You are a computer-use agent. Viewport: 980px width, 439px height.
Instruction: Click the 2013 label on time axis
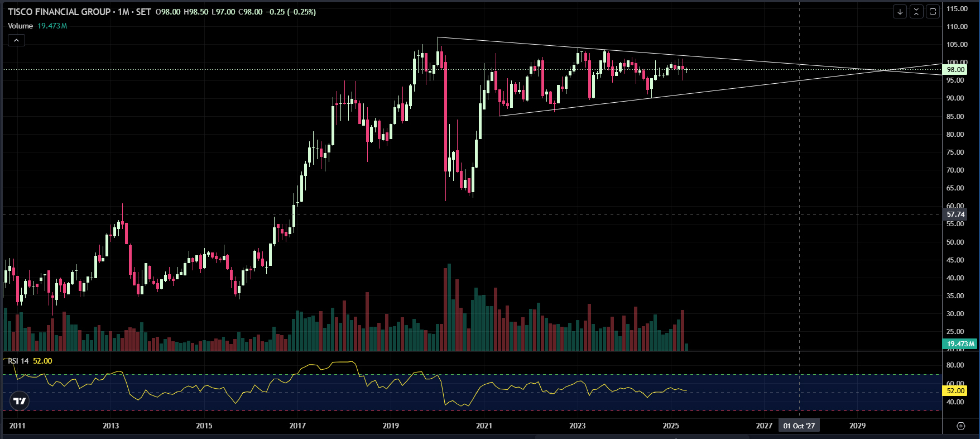(x=111, y=426)
